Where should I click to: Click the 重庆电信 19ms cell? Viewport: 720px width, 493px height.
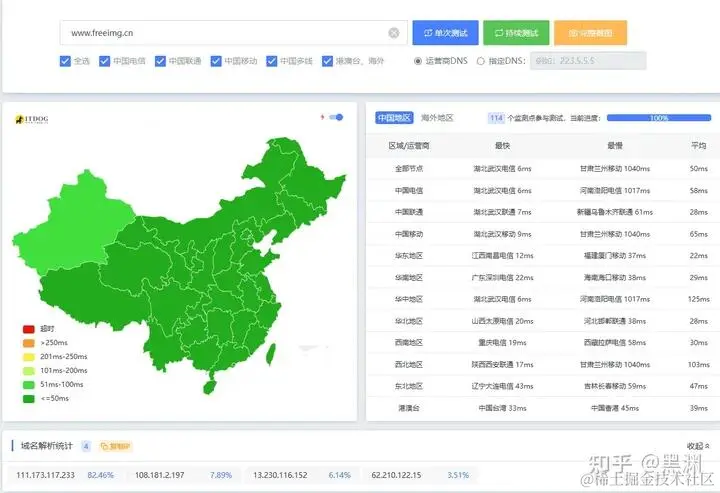pyautogui.click(x=502, y=342)
